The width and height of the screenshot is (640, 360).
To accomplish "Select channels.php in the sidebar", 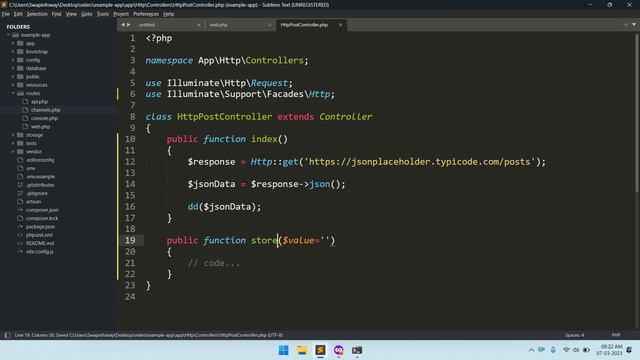I will [45, 110].
